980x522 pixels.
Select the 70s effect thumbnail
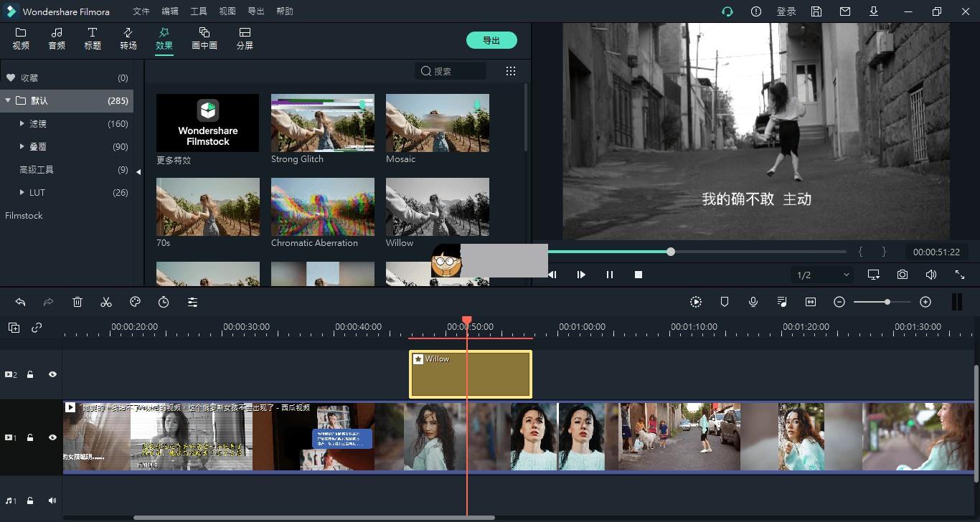point(208,207)
